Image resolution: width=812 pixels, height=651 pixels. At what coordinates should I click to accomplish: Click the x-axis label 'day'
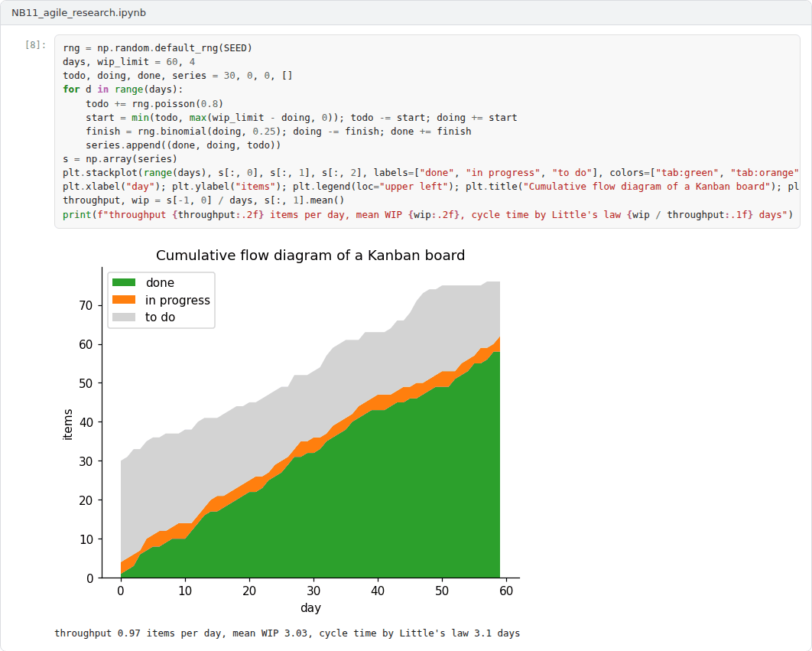(310, 608)
